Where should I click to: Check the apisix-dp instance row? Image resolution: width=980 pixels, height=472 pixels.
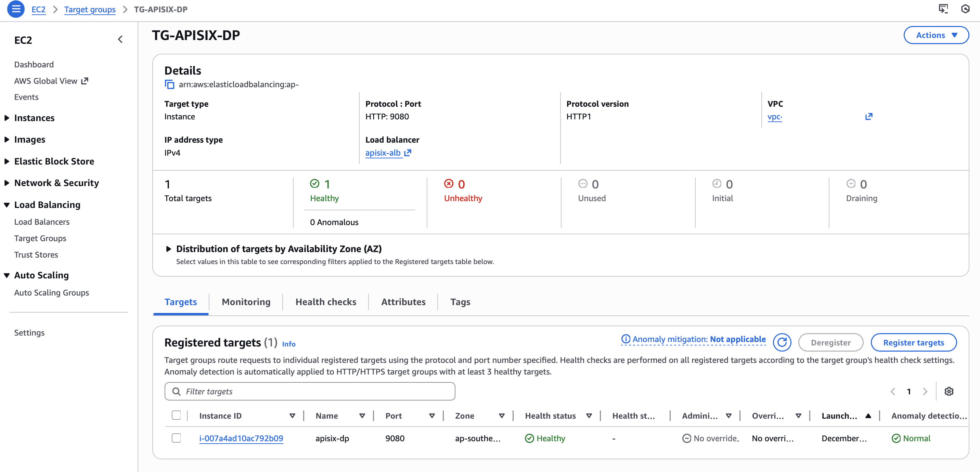point(177,438)
